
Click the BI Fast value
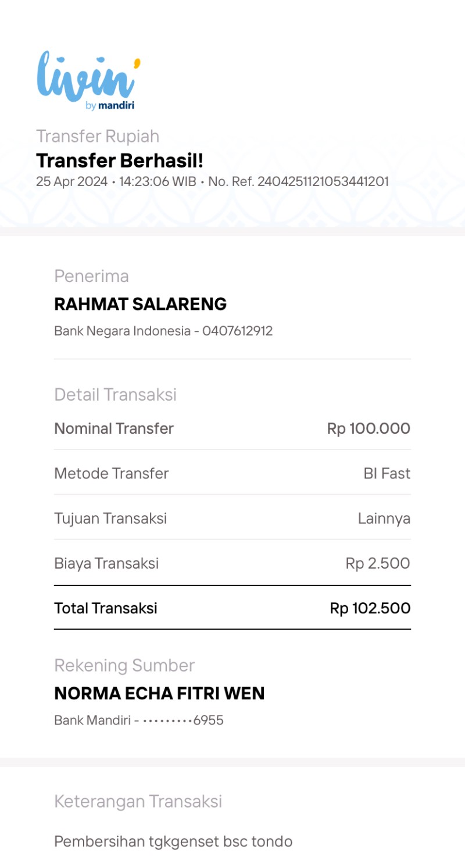387,473
